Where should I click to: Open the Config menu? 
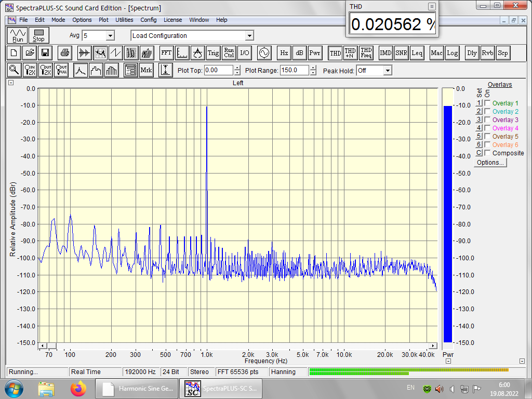coord(149,20)
